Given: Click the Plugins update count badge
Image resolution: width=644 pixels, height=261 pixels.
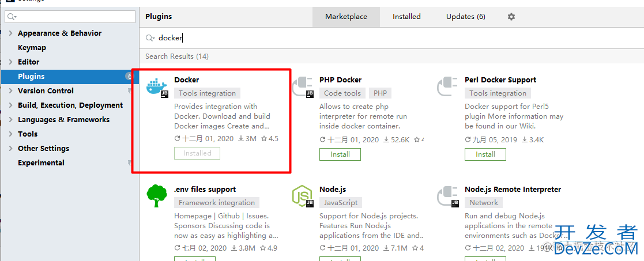Looking at the screenshot, I should 129,76.
